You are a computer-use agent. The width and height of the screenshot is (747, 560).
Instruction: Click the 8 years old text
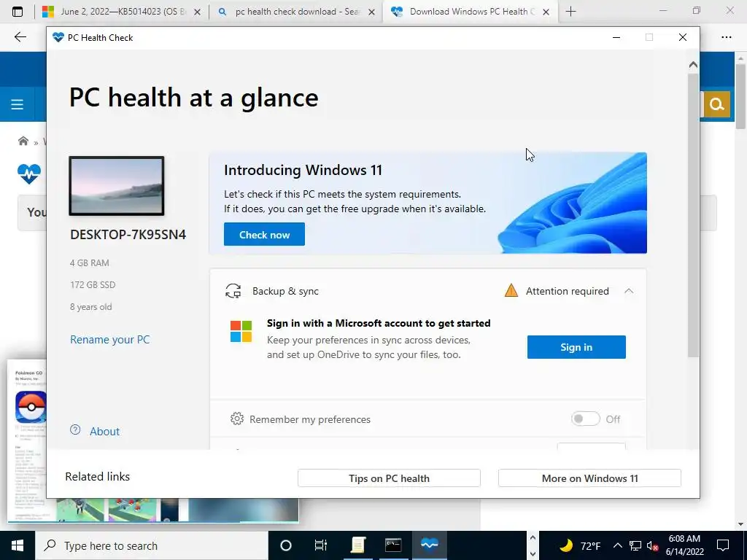(91, 307)
